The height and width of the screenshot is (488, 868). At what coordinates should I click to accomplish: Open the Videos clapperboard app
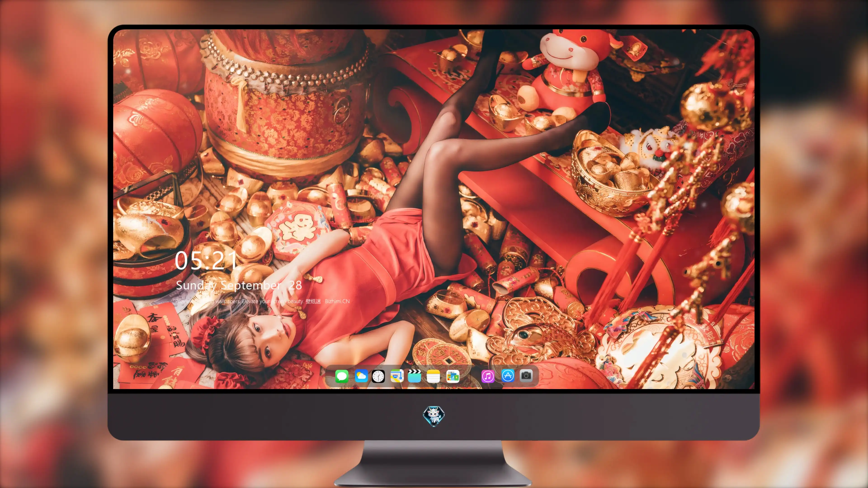click(x=415, y=376)
